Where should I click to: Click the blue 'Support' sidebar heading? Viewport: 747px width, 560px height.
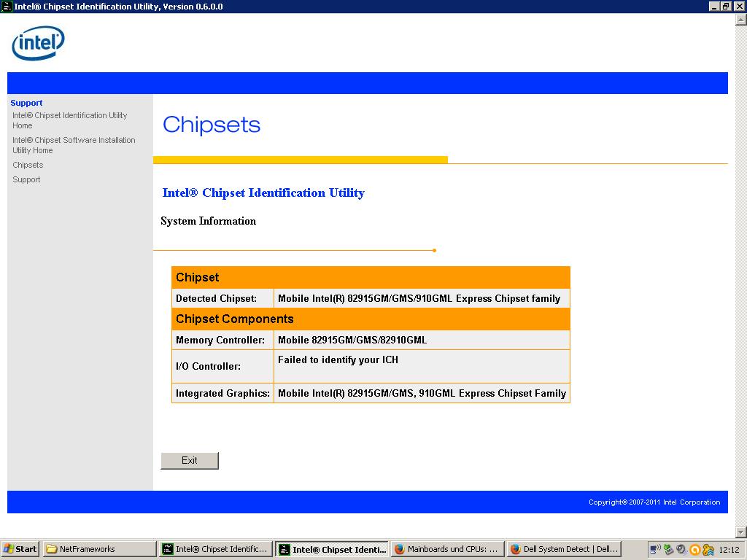tap(26, 103)
